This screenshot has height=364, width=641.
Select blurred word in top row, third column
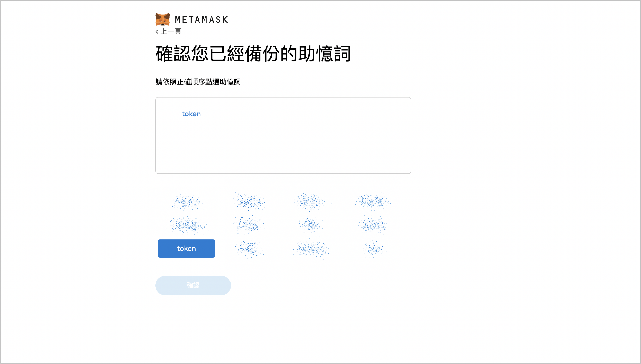click(311, 201)
